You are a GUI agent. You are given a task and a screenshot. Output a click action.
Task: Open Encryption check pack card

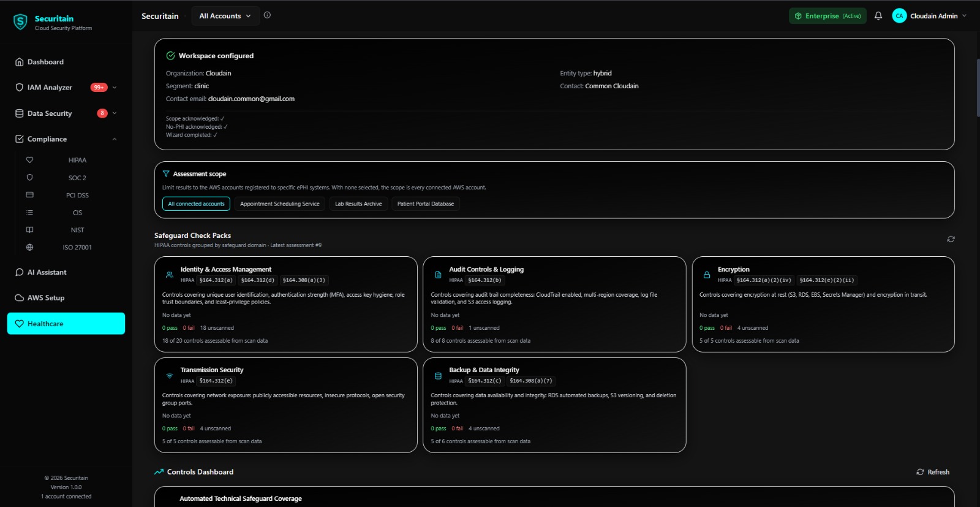click(x=823, y=304)
